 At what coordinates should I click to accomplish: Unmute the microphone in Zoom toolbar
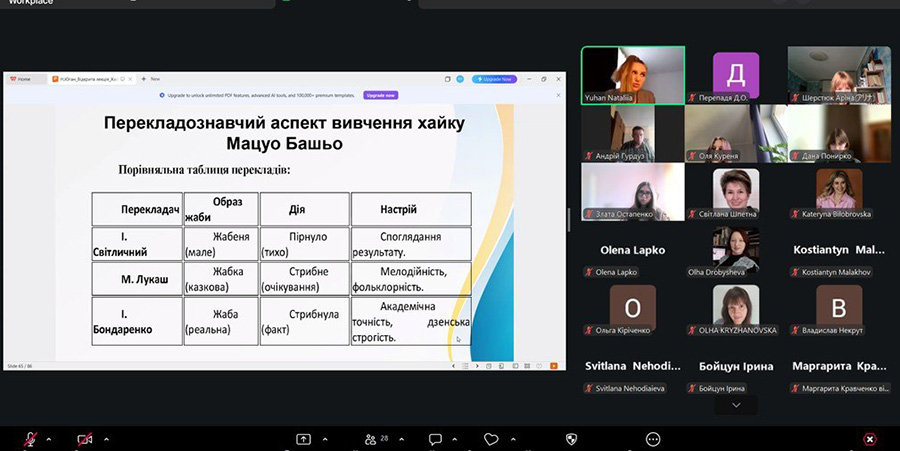(x=30, y=440)
